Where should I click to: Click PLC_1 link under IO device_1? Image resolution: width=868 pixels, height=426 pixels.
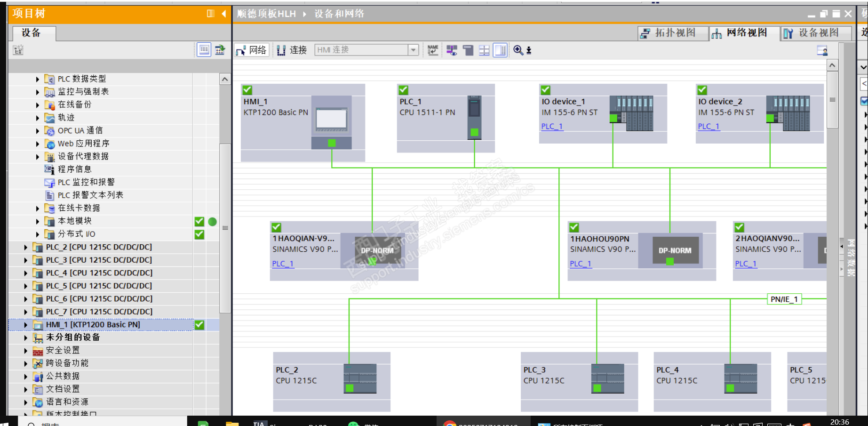tap(552, 127)
